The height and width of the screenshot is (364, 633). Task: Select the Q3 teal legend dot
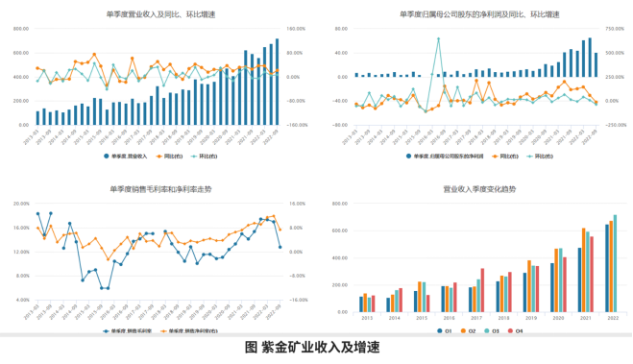[x=487, y=331]
